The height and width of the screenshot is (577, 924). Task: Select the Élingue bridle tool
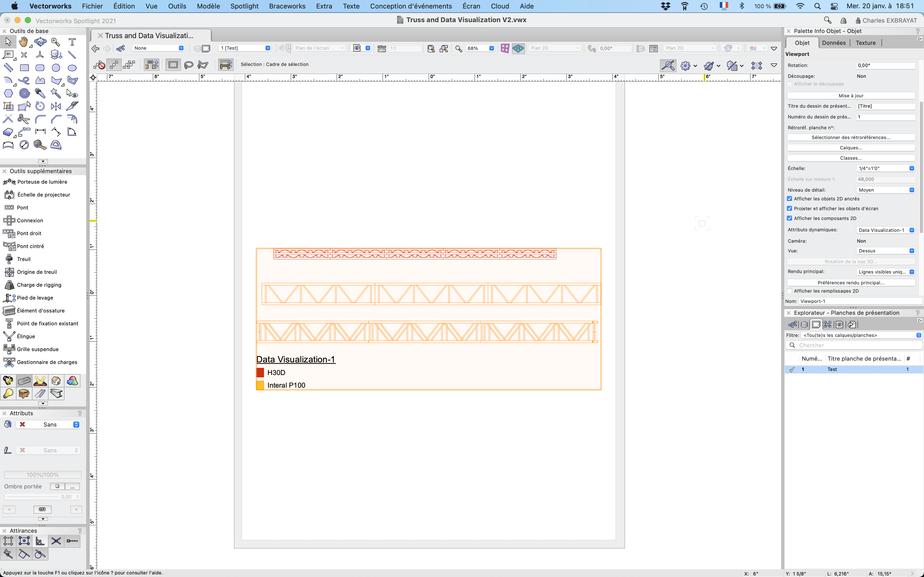[26, 336]
